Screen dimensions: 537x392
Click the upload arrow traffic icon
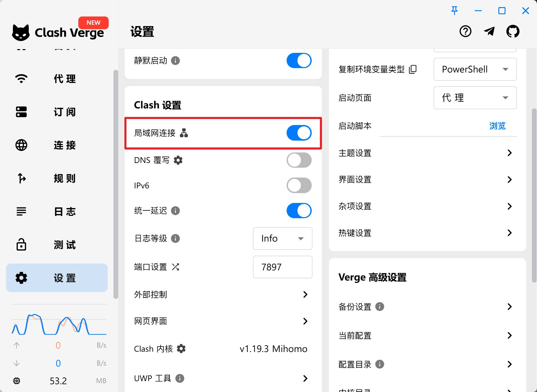(17, 345)
